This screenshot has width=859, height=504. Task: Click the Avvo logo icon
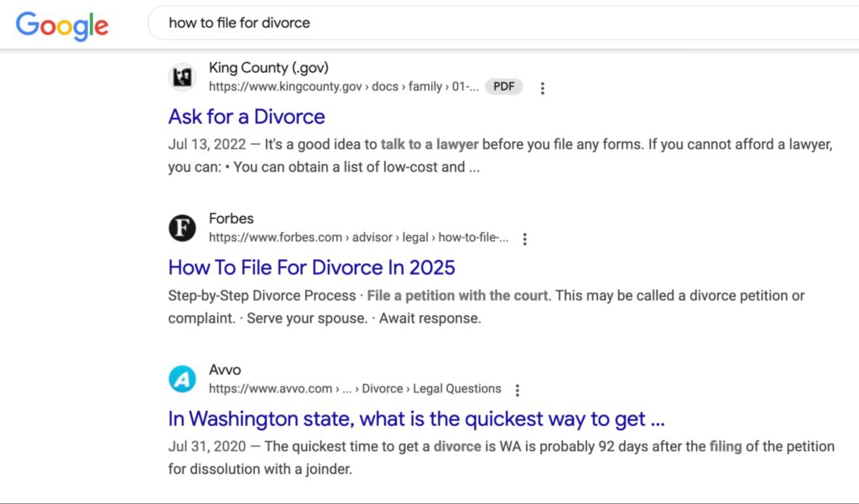182,378
